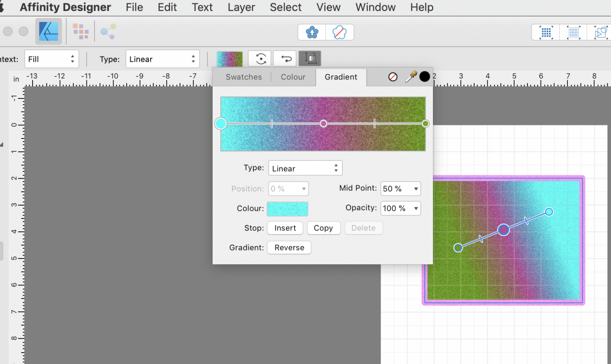Toggle the light dotted grid icon at top right

point(573,32)
